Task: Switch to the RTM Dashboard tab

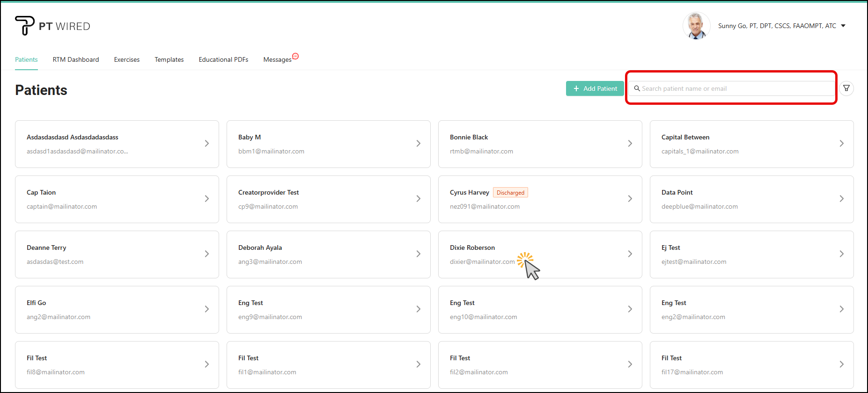Action: 76,59
